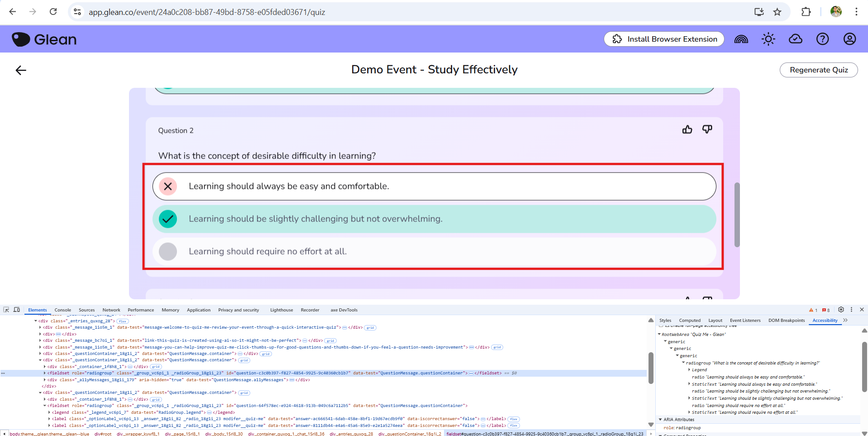Viewport: 868px width, 436px height.
Task: Click the thumbs down icon on Question 2
Action: click(707, 130)
